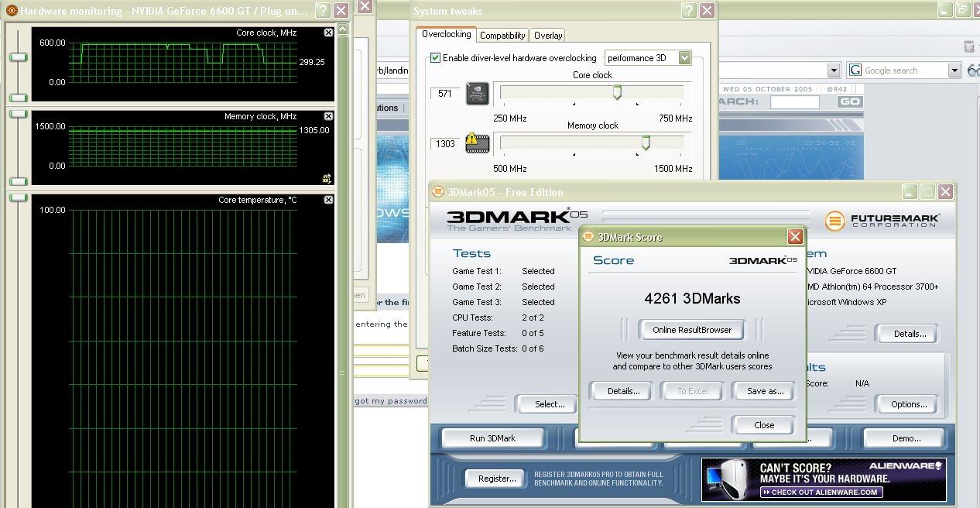Click the Hardware monitoring title bar icon
The height and width of the screenshot is (508, 980).
click(x=11, y=11)
